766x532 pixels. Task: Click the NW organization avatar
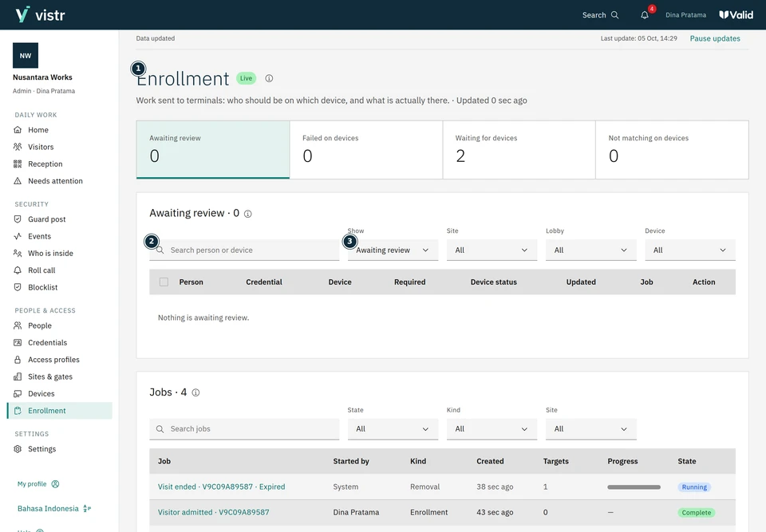[x=26, y=56]
